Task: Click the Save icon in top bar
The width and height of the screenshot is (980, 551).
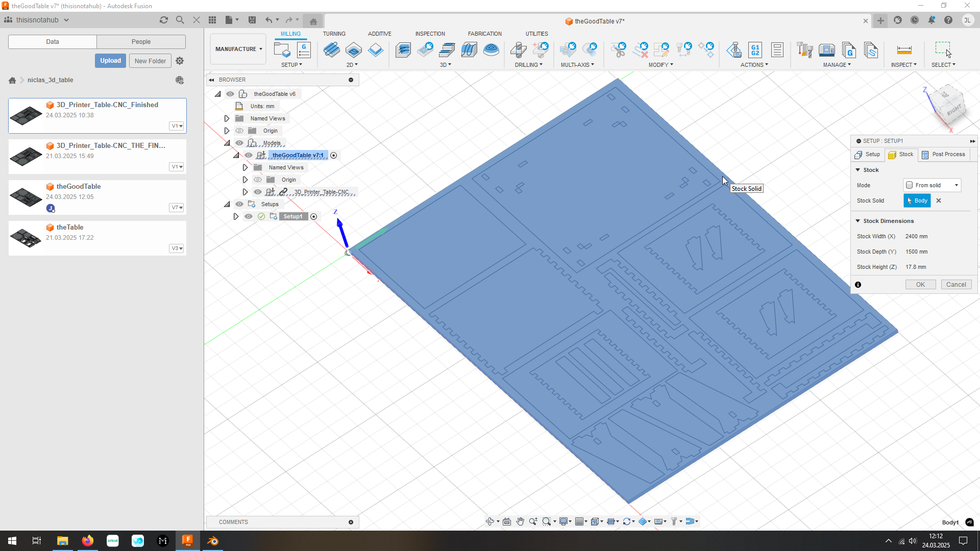Action: [x=252, y=20]
